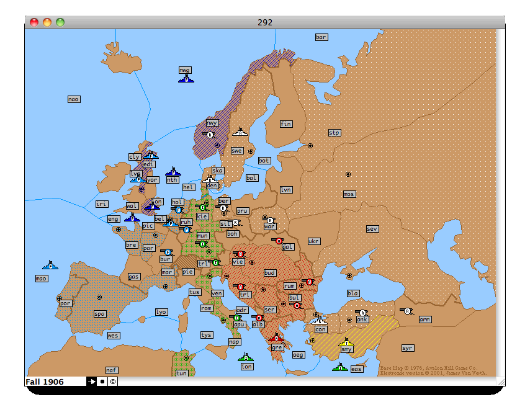Click the "bot" Gulf of Bothnia label

pyautogui.click(x=264, y=161)
